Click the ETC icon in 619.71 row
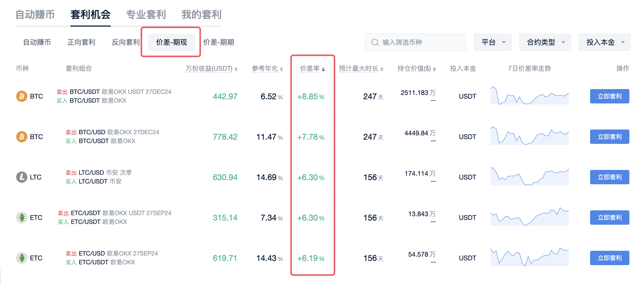This screenshot has height=284, width=644. pyautogui.click(x=22, y=258)
